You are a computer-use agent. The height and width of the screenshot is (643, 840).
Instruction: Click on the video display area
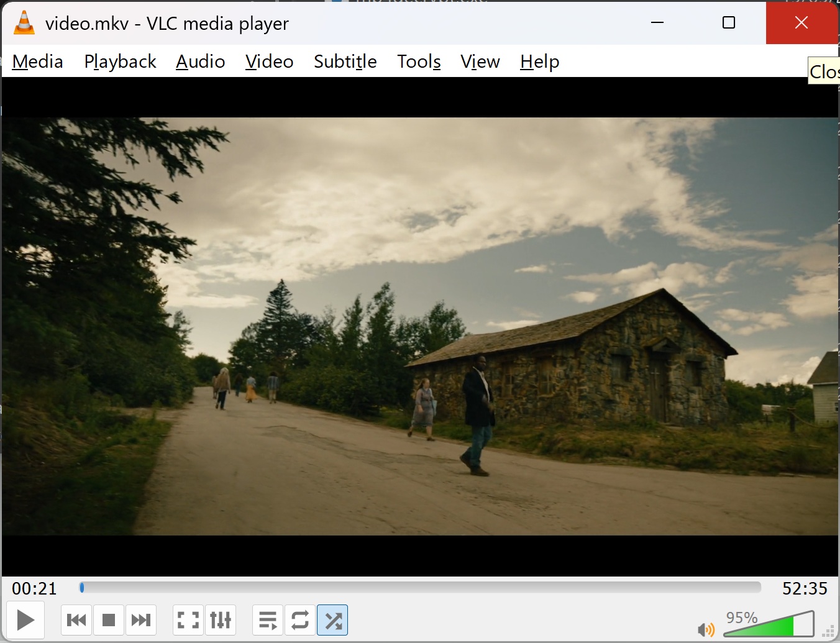420,327
